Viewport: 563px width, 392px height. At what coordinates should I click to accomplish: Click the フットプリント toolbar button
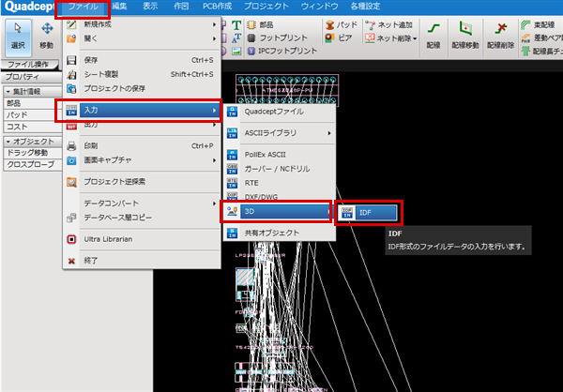pos(278,38)
